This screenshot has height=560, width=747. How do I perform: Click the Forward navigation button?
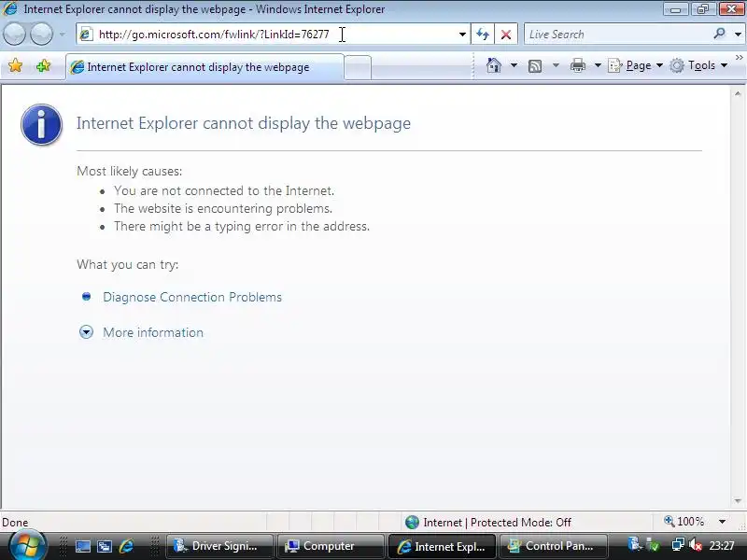[x=42, y=35]
